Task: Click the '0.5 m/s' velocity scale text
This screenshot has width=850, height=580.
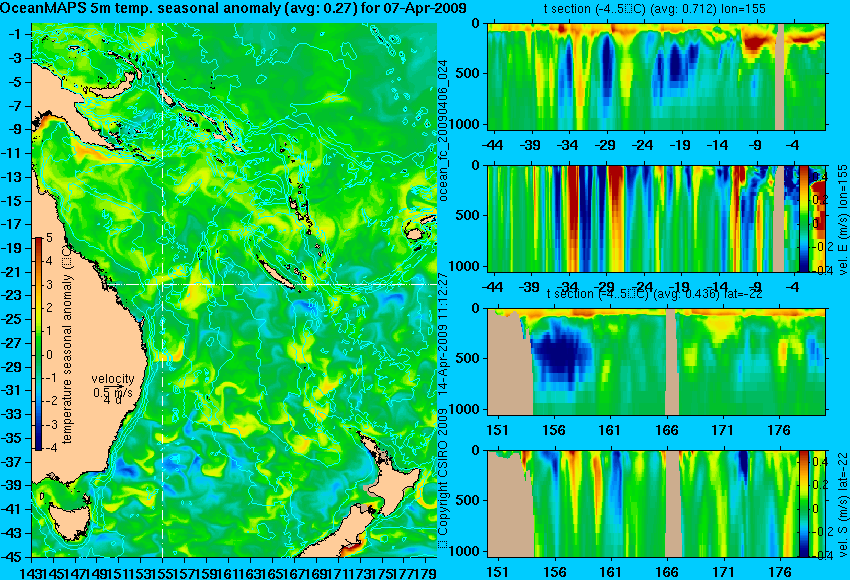Action: [x=113, y=392]
